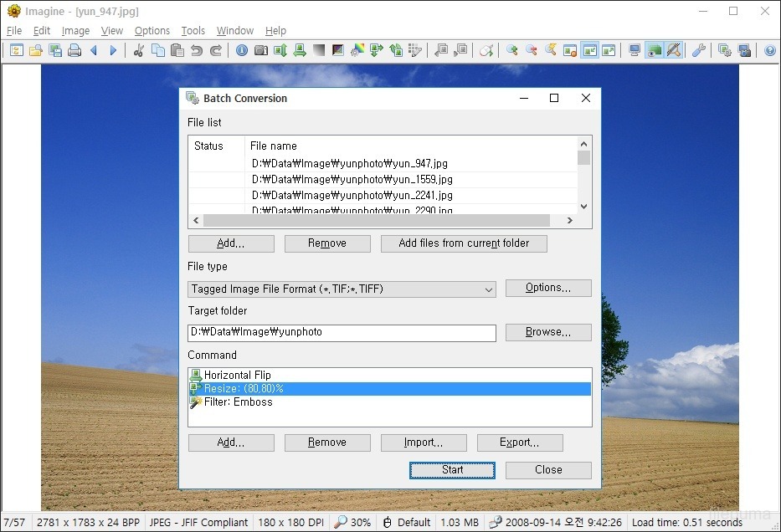Click the Cut scissors icon

point(139,50)
